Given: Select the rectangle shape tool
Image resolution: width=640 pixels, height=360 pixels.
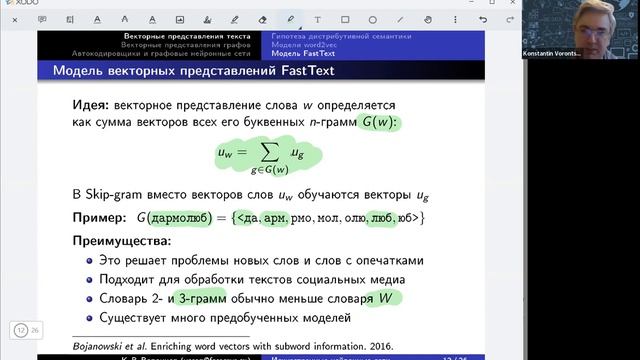Looking at the screenshot, I should click(345, 20).
